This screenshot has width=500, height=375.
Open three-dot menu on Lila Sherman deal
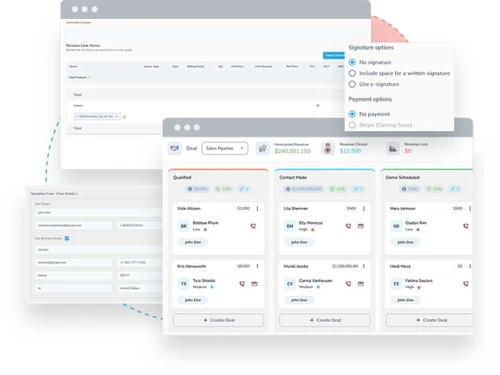pyautogui.click(x=364, y=208)
